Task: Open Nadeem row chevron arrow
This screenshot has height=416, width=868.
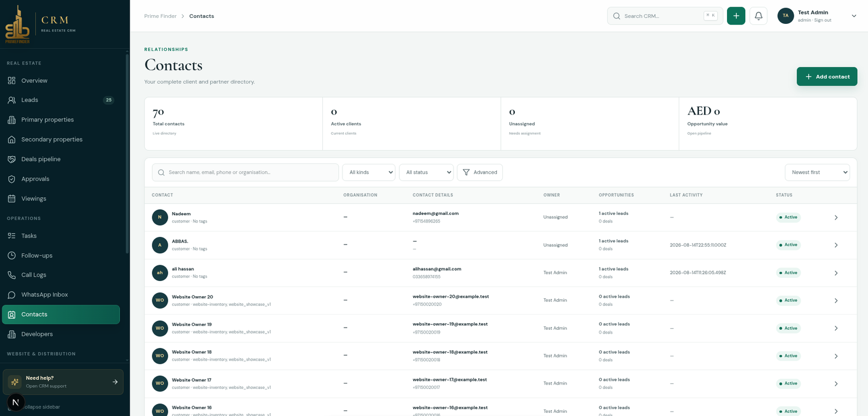Action: coord(836,217)
